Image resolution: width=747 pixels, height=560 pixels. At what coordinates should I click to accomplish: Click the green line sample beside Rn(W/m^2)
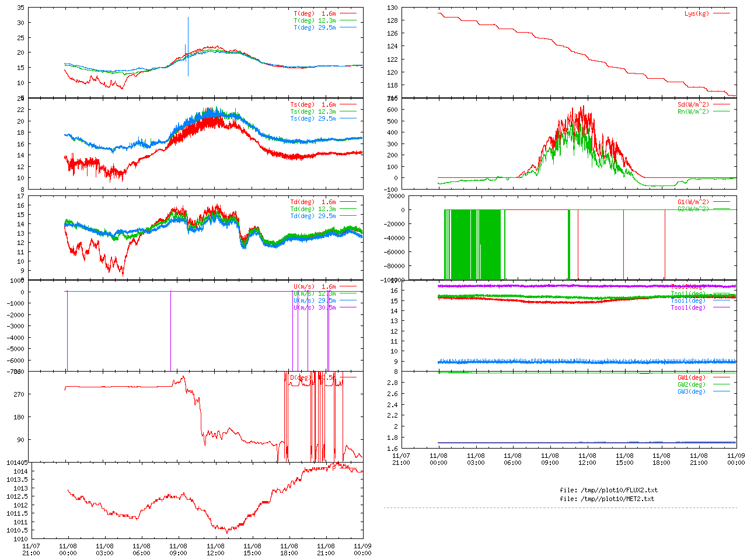pyautogui.click(x=721, y=111)
